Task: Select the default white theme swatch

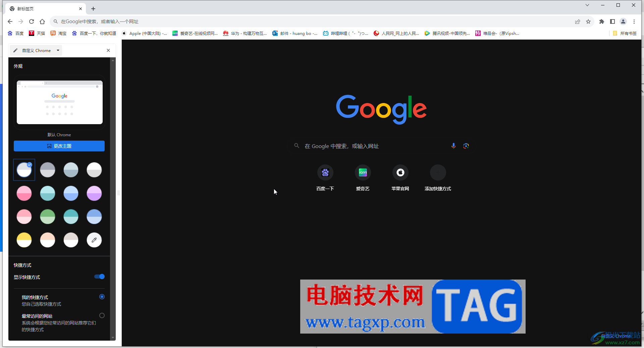Action: tap(24, 170)
